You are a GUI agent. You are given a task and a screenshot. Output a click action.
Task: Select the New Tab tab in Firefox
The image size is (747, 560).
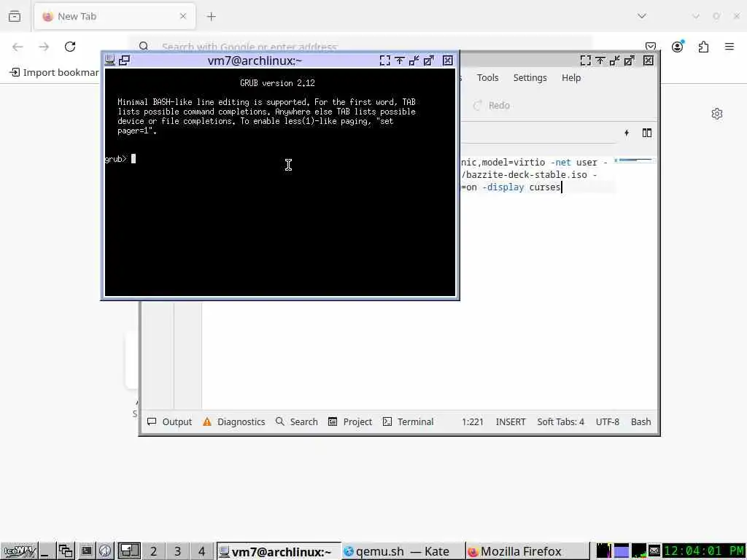click(115, 17)
